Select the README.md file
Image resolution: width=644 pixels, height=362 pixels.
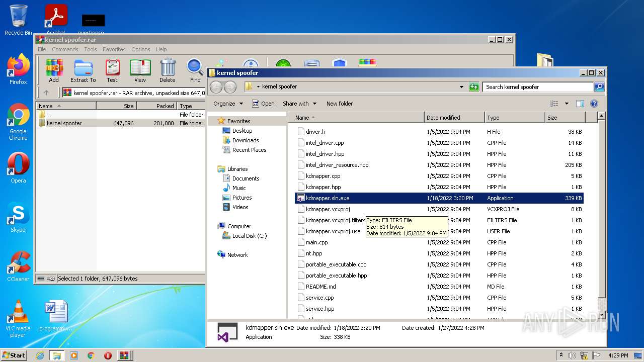point(439,287)
